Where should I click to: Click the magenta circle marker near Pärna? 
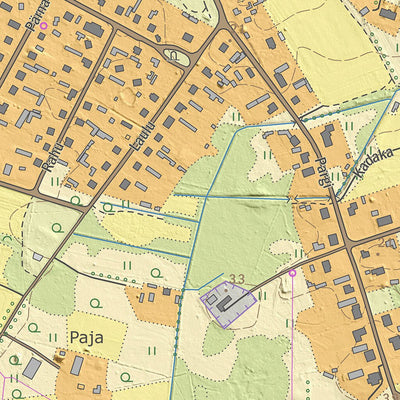coord(43,25)
